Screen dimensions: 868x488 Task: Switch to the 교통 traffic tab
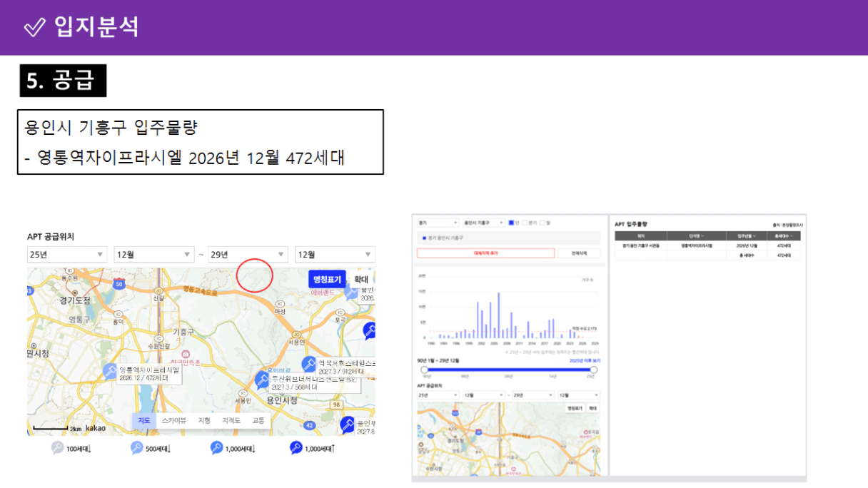coord(258,421)
